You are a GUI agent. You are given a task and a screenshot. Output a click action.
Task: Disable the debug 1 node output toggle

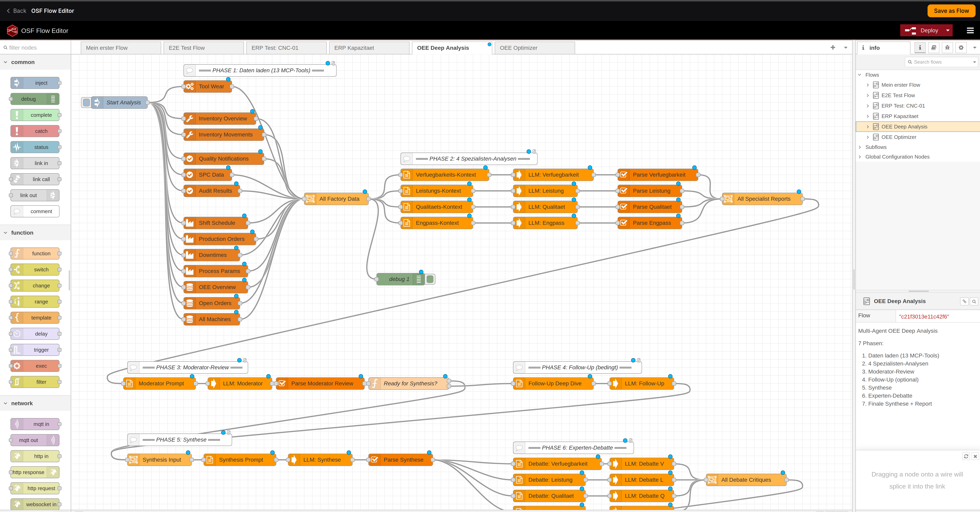(x=430, y=279)
